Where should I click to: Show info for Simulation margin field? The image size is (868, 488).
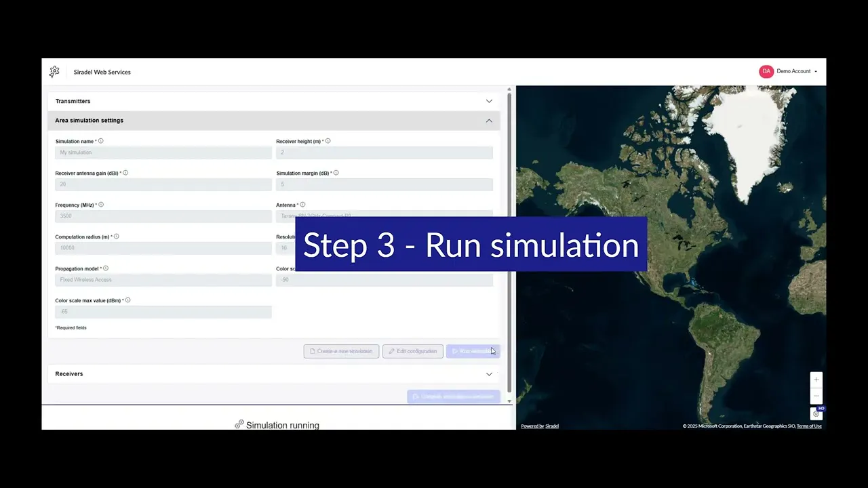pyautogui.click(x=336, y=173)
